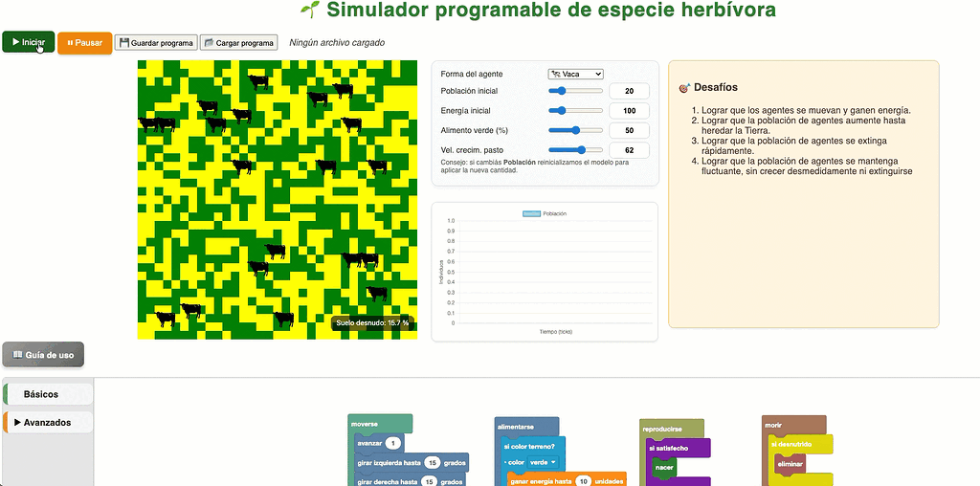Select the nacer block

pyautogui.click(x=664, y=467)
